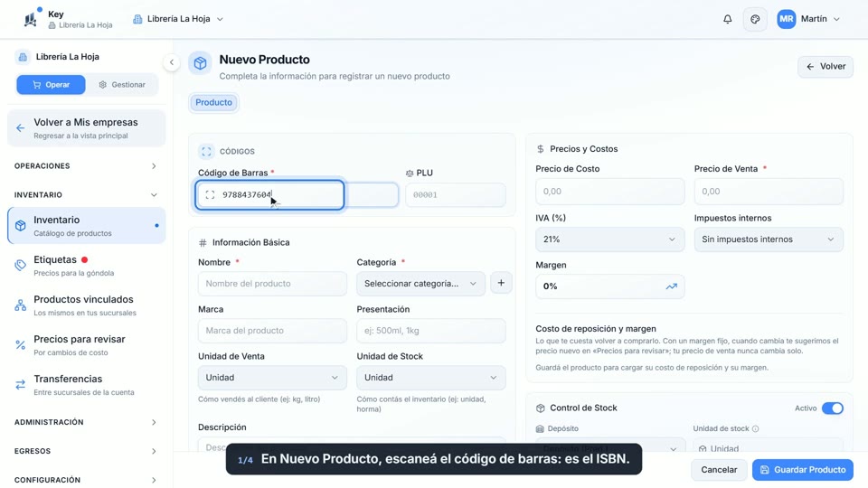Click the Inventario cube icon in sidebar
This screenshot has height=488, width=868.
(x=21, y=225)
